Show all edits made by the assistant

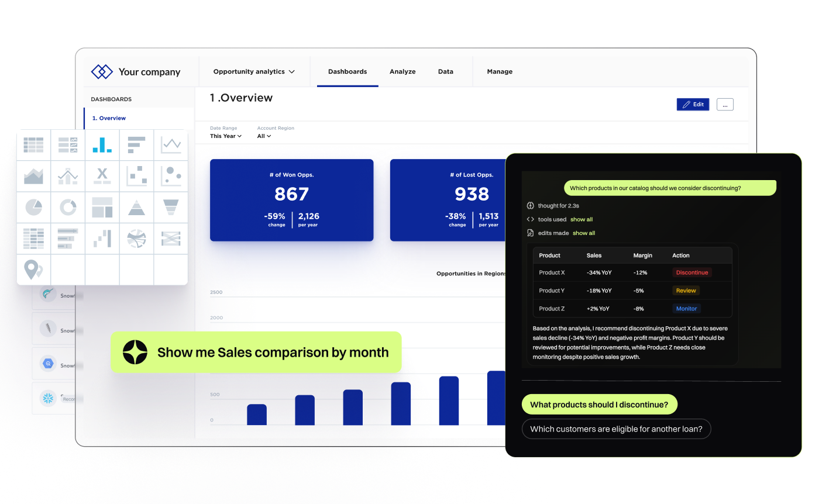(584, 233)
